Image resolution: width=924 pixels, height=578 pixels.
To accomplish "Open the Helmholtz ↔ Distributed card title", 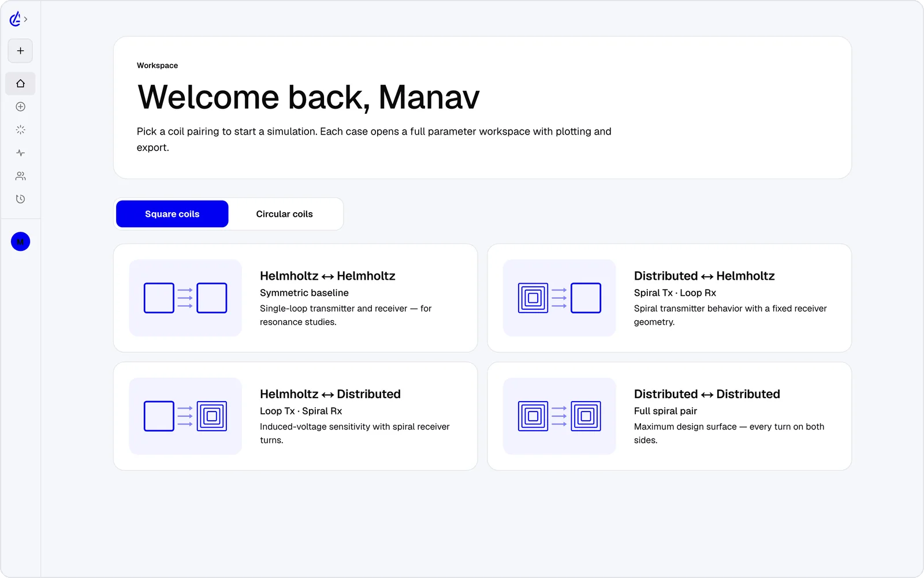I will pos(330,394).
